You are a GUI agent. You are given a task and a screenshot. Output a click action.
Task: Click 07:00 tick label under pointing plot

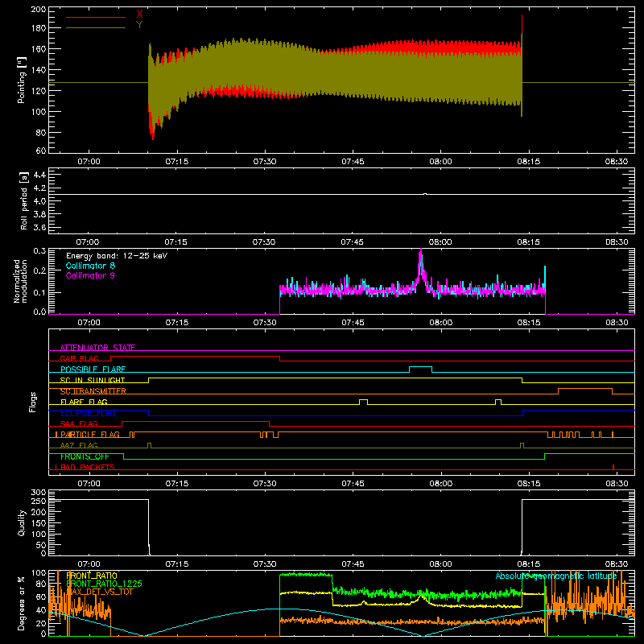pyautogui.click(x=89, y=162)
